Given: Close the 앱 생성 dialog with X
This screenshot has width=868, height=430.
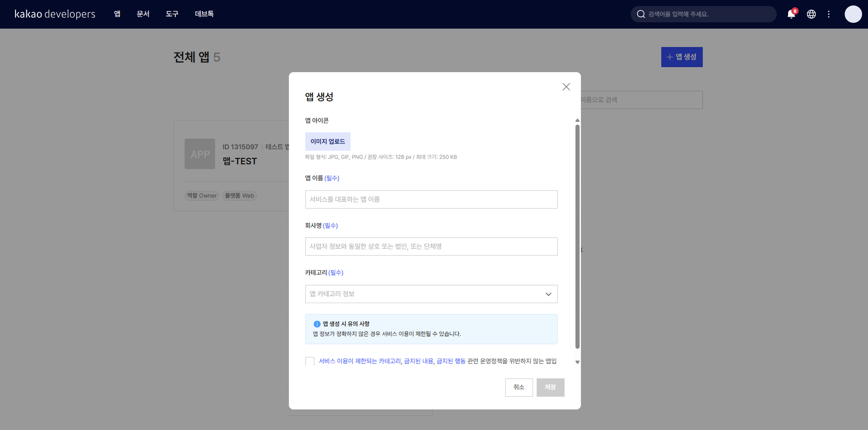Looking at the screenshot, I should click(x=566, y=87).
